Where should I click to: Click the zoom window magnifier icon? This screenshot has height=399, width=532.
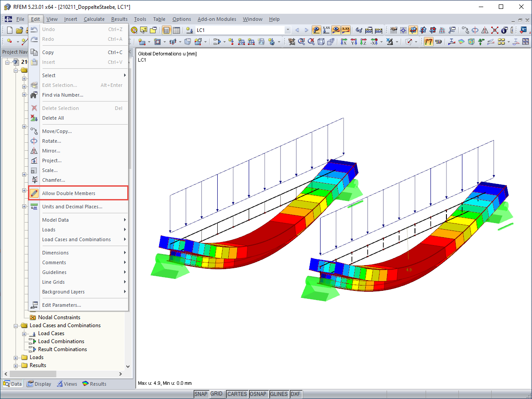pyautogui.click(x=301, y=42)
